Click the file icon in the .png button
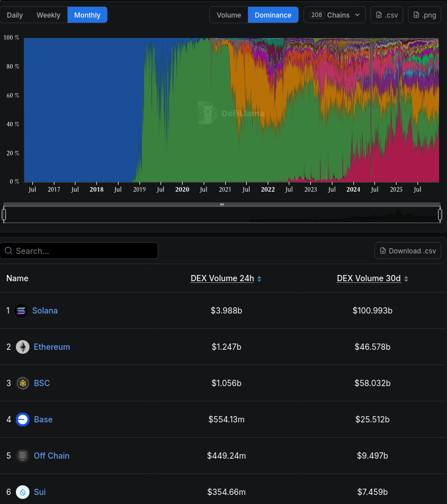This screenshot has height=504, width=447. [416, 15]
